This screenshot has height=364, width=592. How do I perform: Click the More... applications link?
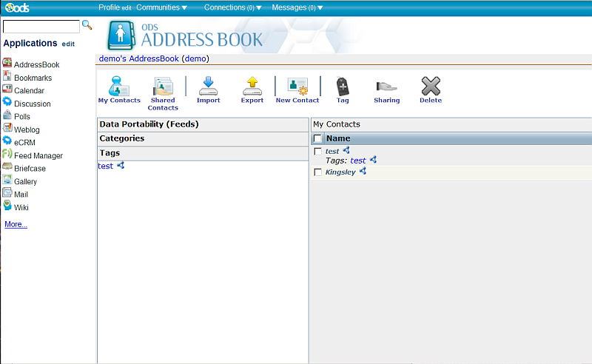(x=16, y=224)
